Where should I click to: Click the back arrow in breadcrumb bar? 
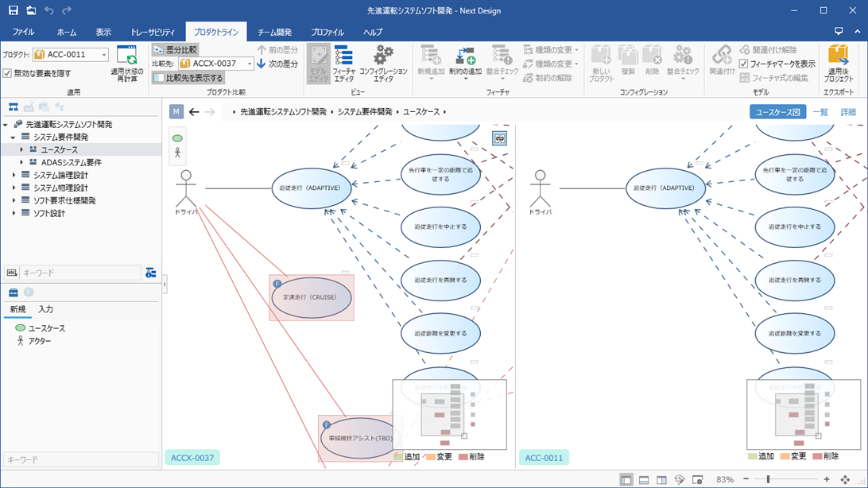tap(194, 112)
